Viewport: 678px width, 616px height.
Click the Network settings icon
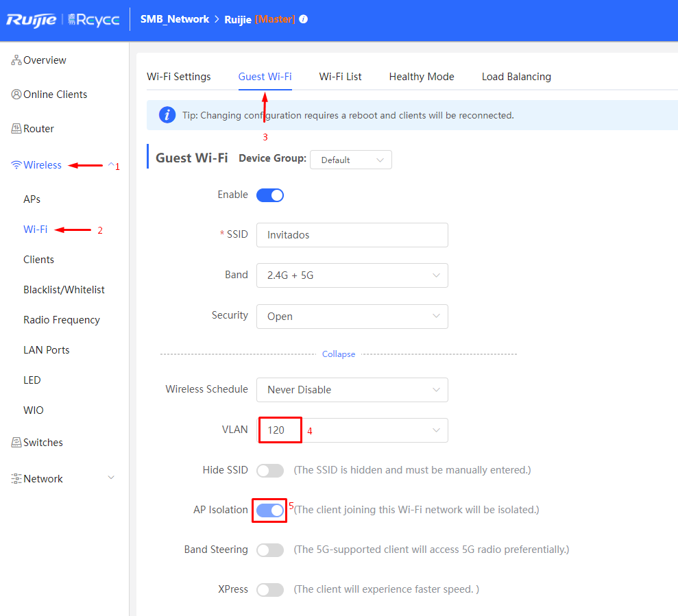pyautogui.click(x=16, y=478)
